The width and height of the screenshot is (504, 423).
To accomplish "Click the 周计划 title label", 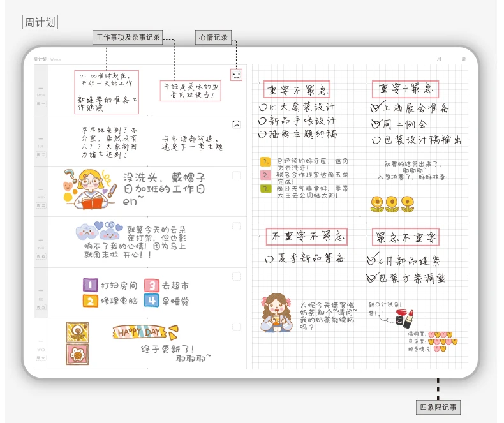I will 40,22.
